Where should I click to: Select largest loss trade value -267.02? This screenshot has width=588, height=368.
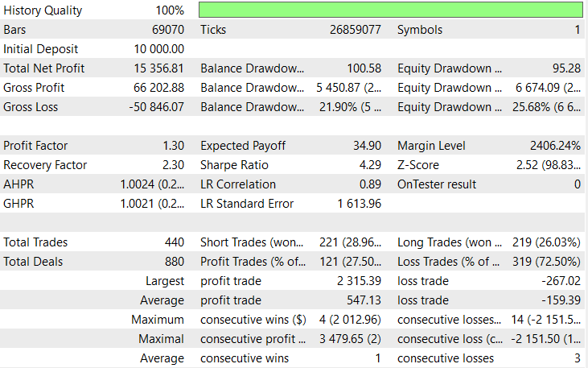[561, 281]
